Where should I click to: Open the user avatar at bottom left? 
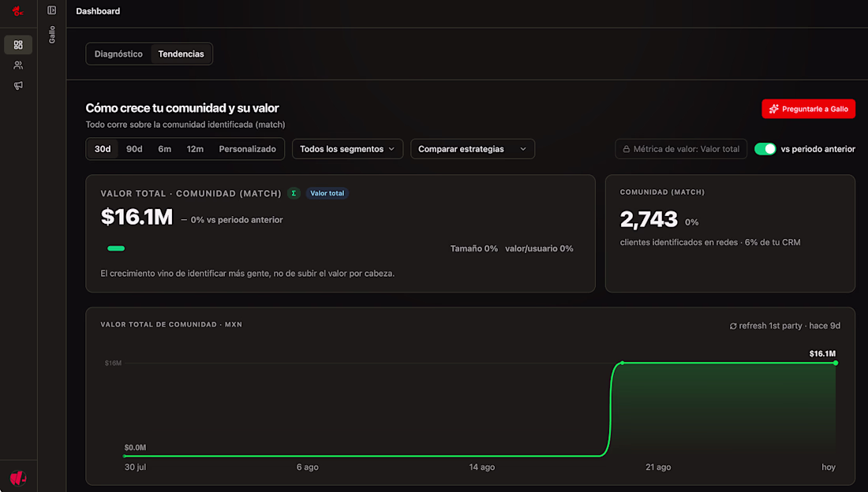[x=18, y=478]
